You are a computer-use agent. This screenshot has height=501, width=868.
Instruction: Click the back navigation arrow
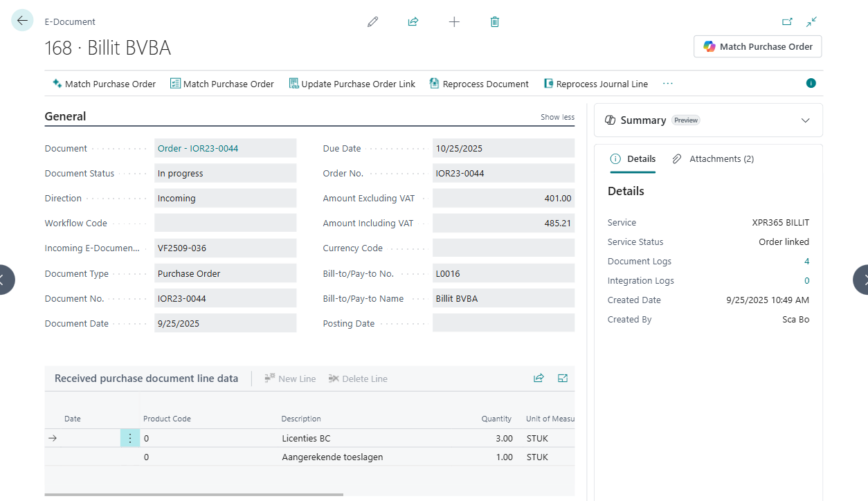coord(21,20)
